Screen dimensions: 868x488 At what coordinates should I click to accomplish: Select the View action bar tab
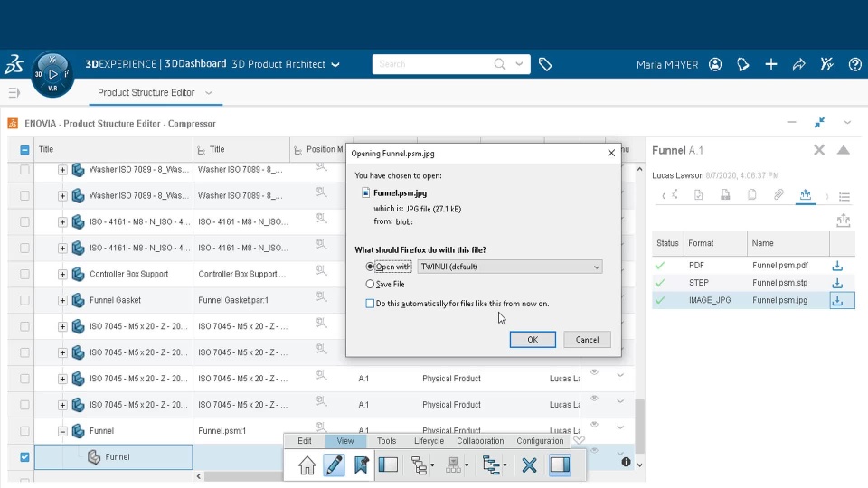344,441
